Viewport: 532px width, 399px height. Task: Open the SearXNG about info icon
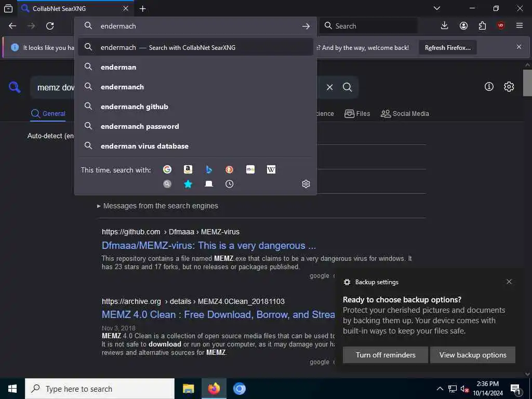coord(489,87)
